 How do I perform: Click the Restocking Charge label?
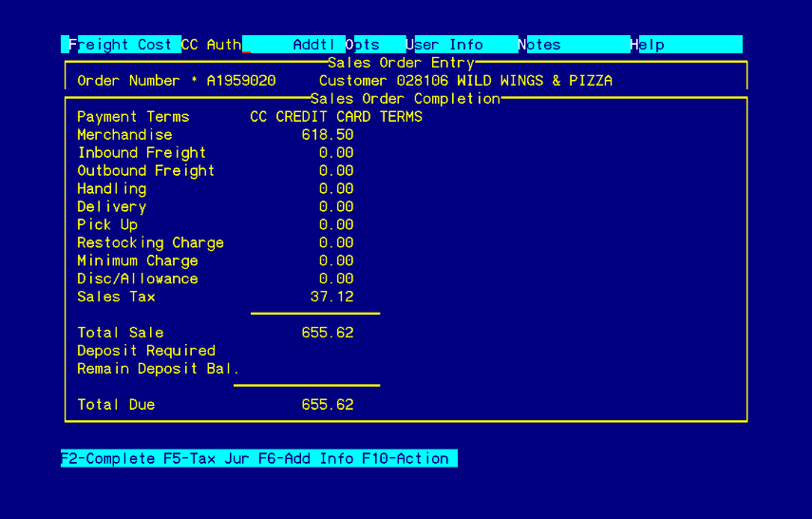point(151,242)
